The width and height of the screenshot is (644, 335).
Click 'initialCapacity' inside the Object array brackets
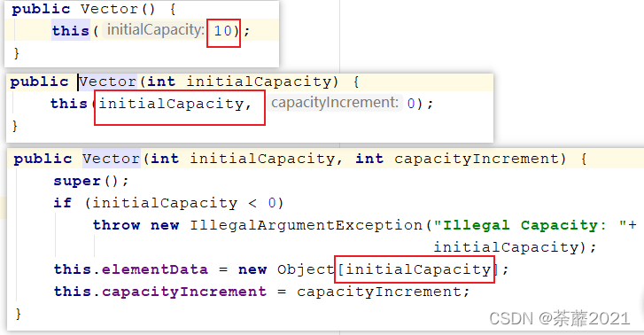(418, 269)
